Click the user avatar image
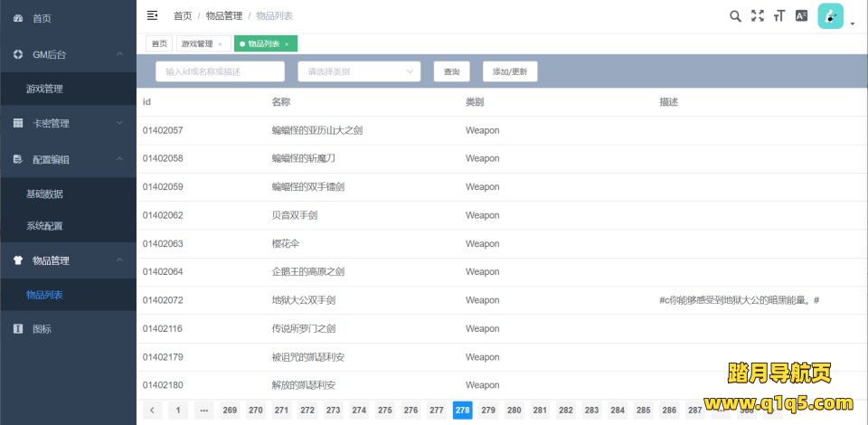Image resolution: width=868 pixels, height=425 pixels. coord(830,16)
